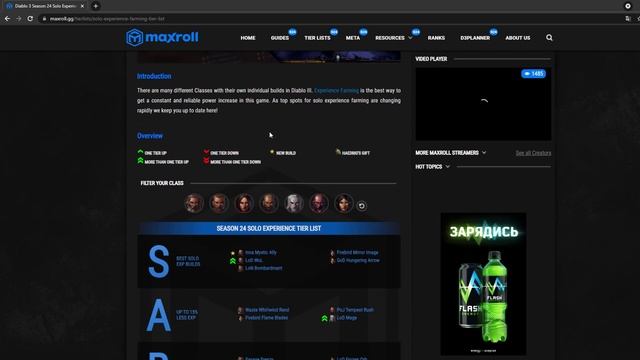
Task: Open the PoJ Tempest Rush build
Action: 355,310
